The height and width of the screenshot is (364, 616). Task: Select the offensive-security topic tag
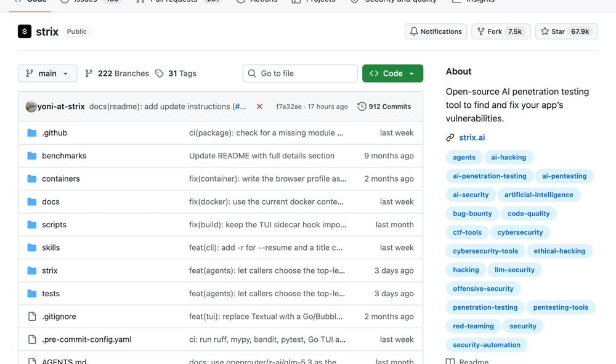[483, 289]
